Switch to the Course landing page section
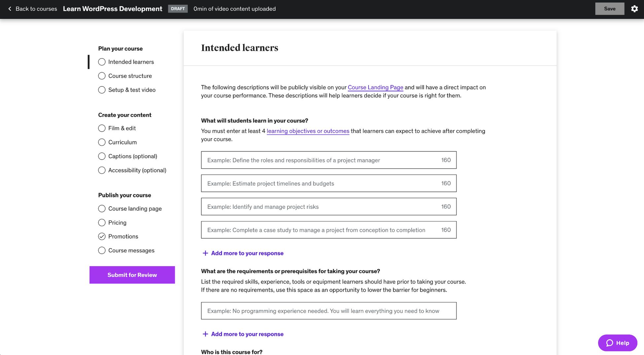This screenshot has width=644, height=355. click(102, 209)
